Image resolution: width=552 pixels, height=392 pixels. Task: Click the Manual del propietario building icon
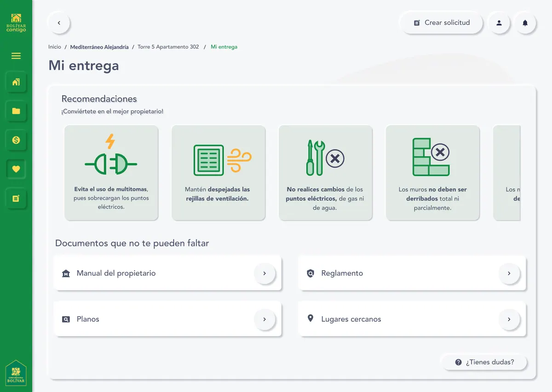pos(66,273)
